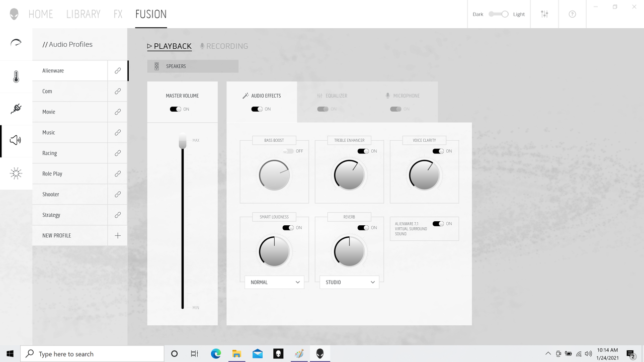Turn off the Voice Clarity toggle
The image size is (644, 362).
pyautogui.click(x=438, y=151)
